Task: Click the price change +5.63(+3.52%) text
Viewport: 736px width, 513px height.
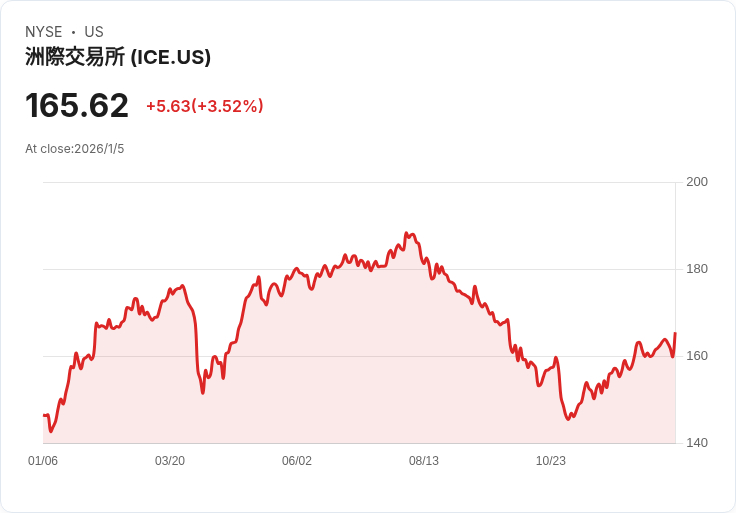Action: (205, 106)
